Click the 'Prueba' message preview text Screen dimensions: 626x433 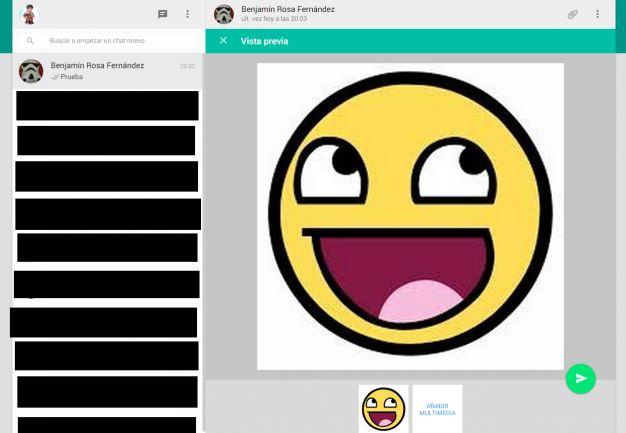tap(72, 77)
